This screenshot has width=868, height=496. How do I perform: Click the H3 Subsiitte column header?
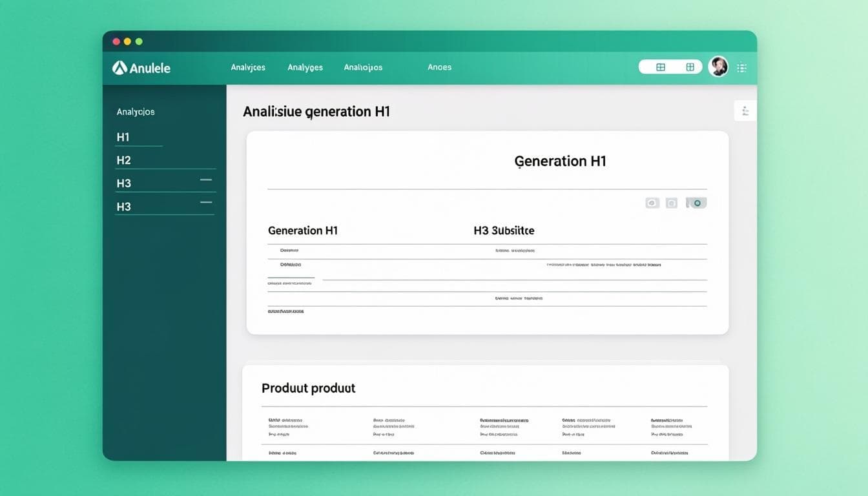504,231
